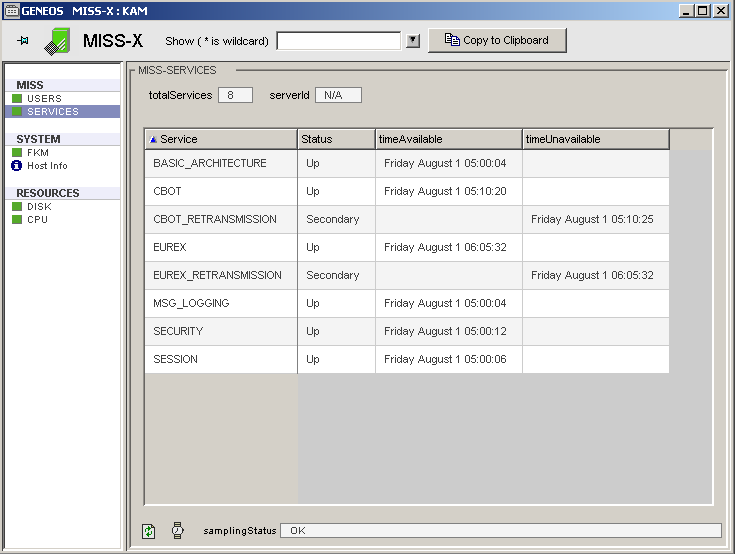This screenshot has height=554, width=736.
Task: Click the green MISS-X server icon
Action: pos(58,41)
